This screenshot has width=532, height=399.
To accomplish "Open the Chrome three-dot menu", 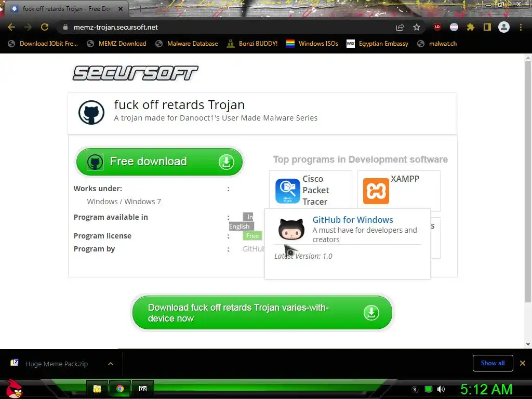I will coord(521,27).
